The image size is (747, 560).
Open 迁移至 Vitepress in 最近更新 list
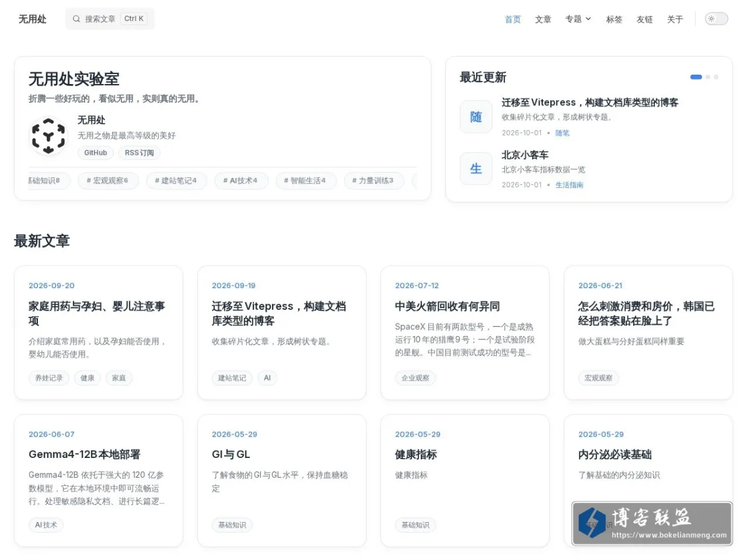click(x=590, y=103)
